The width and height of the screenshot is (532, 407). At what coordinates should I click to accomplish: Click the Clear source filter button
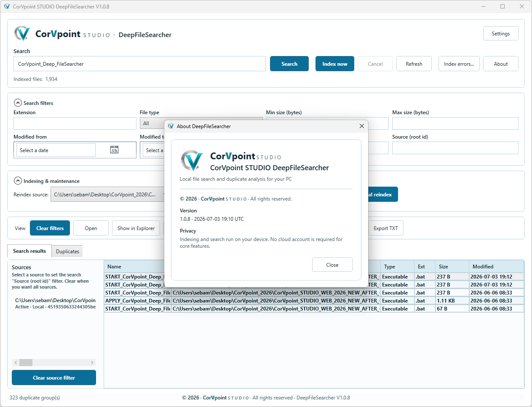54,378
